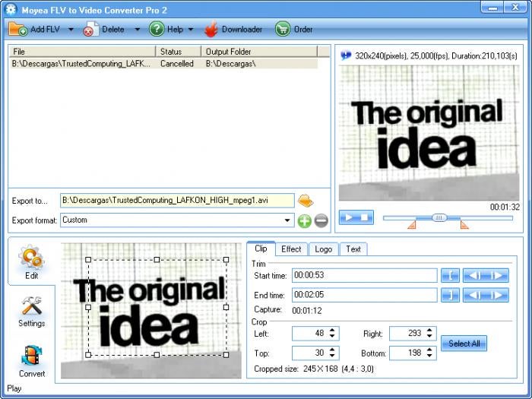The image size is (532, 399).
Task: Remove profile with grey minus icon
Action: (321, 221)
